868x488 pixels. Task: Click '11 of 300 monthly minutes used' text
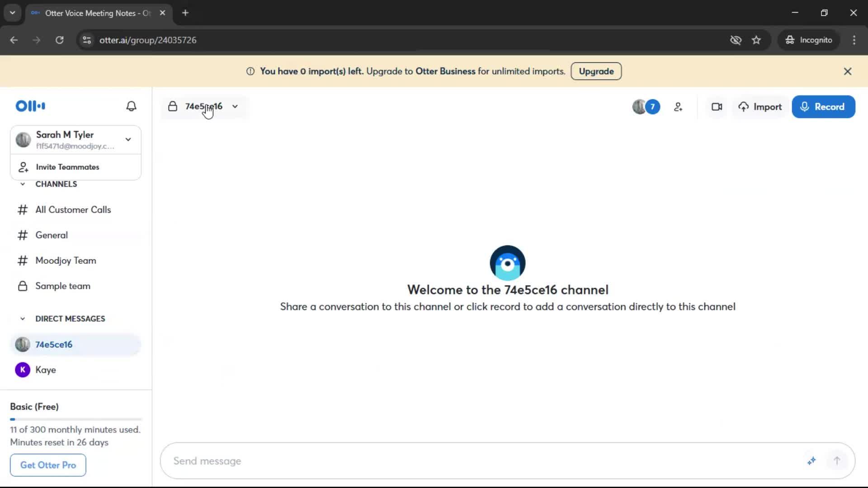(75, 430)
